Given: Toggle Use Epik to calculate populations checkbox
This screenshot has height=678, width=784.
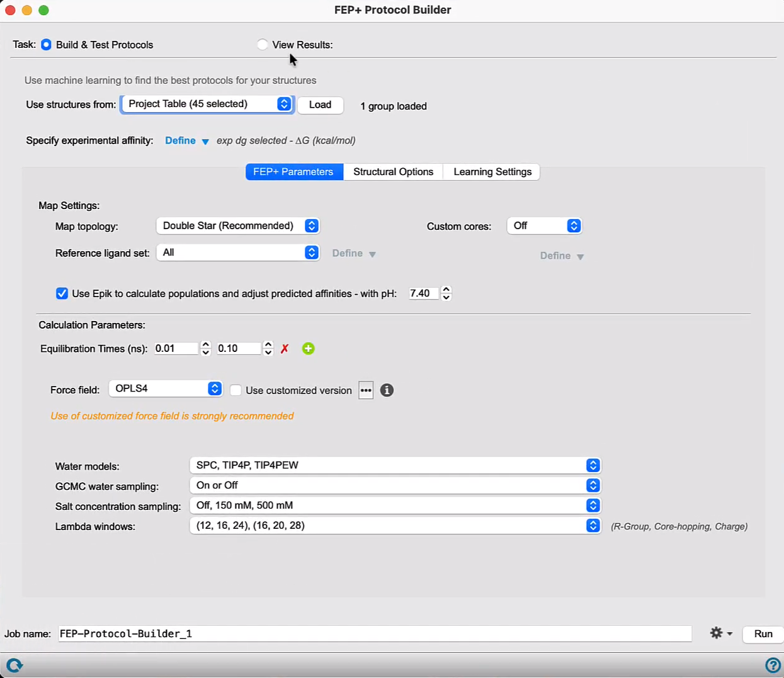Looking at the screenshot, I should pyautogui.click(x=62, y=293).
